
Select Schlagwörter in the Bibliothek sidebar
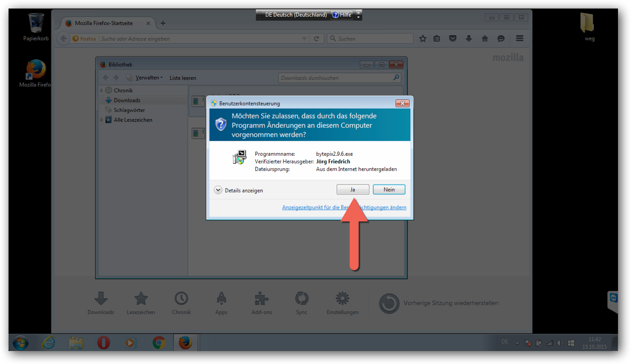click(x=129, y=110)
